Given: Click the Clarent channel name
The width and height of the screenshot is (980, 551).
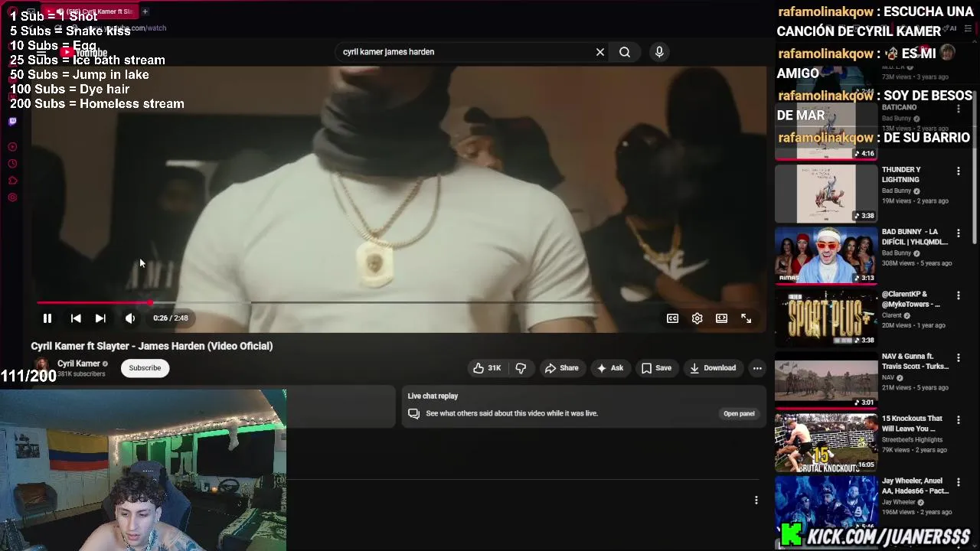Looking at the screenshot, I should point(891,315).
